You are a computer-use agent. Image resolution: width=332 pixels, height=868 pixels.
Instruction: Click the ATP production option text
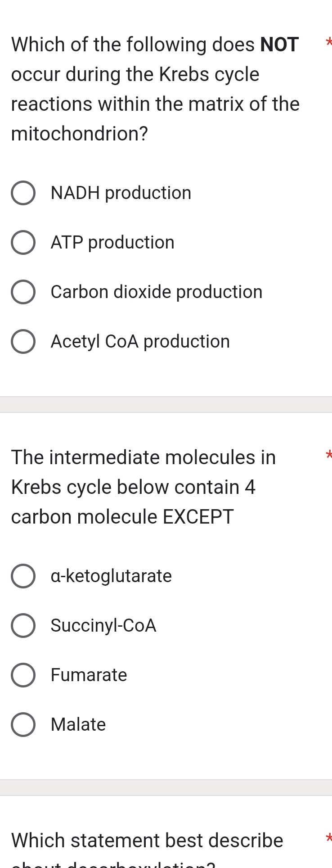[112, 242]
